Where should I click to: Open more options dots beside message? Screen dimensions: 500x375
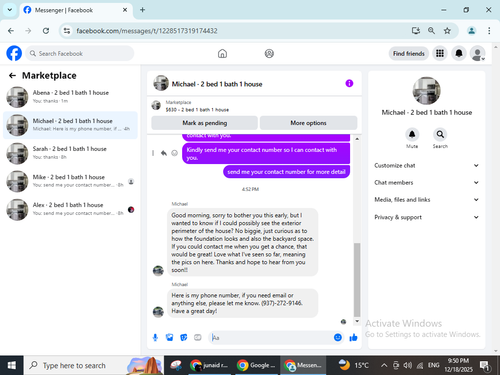click(153, 153)
